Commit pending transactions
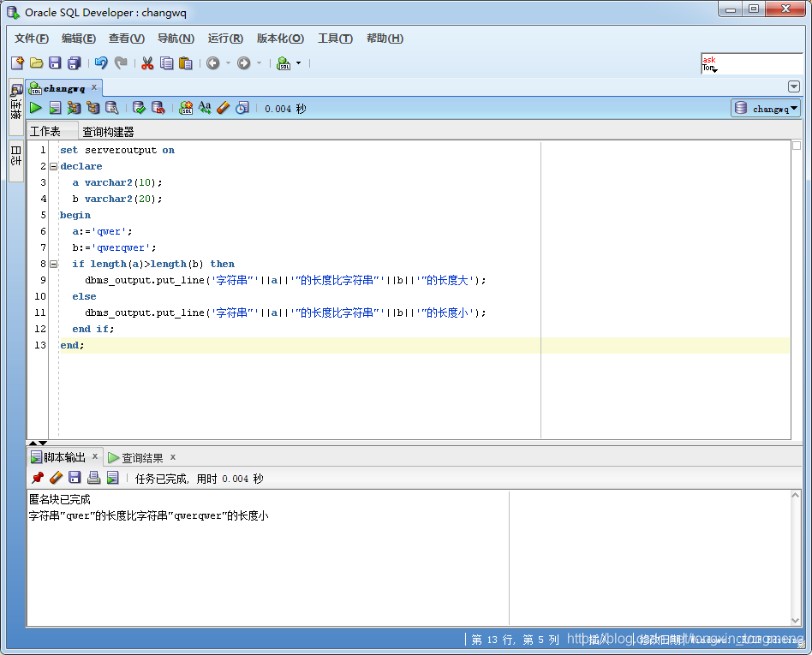This screenshot has width=812, height=655. click(139, 108)
